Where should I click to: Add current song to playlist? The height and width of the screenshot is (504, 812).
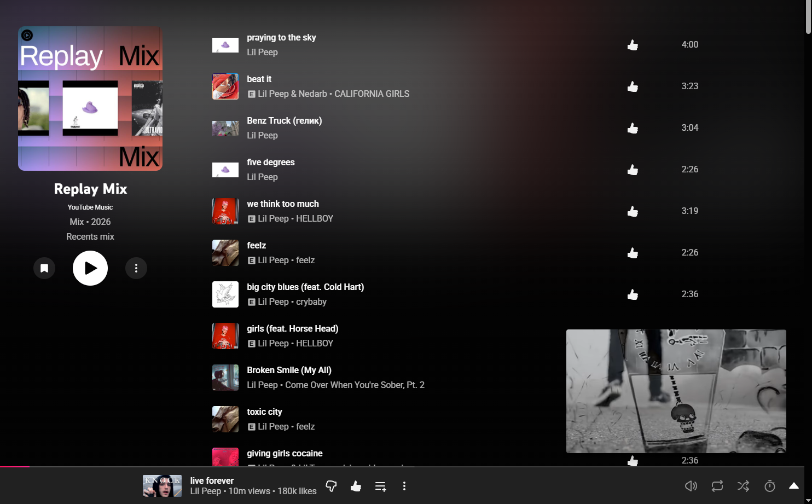(x=381, y=486)
